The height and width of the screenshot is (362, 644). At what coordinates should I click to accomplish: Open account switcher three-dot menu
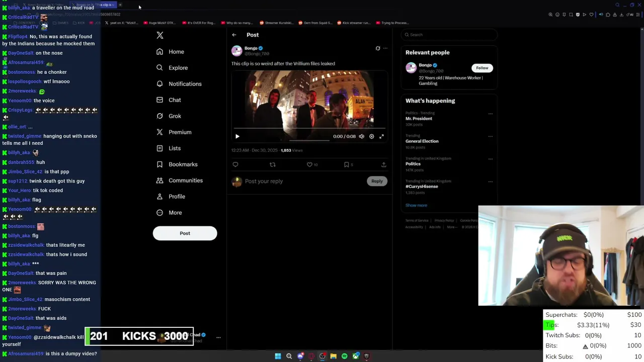218,337
